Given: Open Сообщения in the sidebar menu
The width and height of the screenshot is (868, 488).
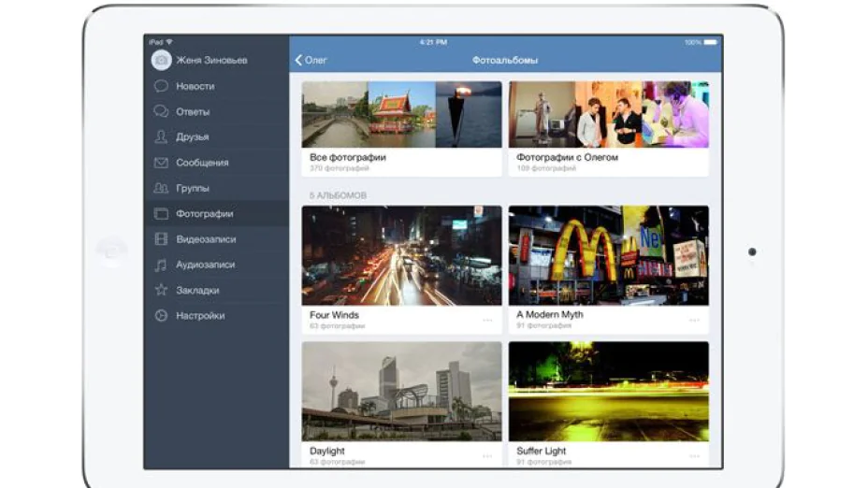Looking at the screenshot, I should (216, 163).
